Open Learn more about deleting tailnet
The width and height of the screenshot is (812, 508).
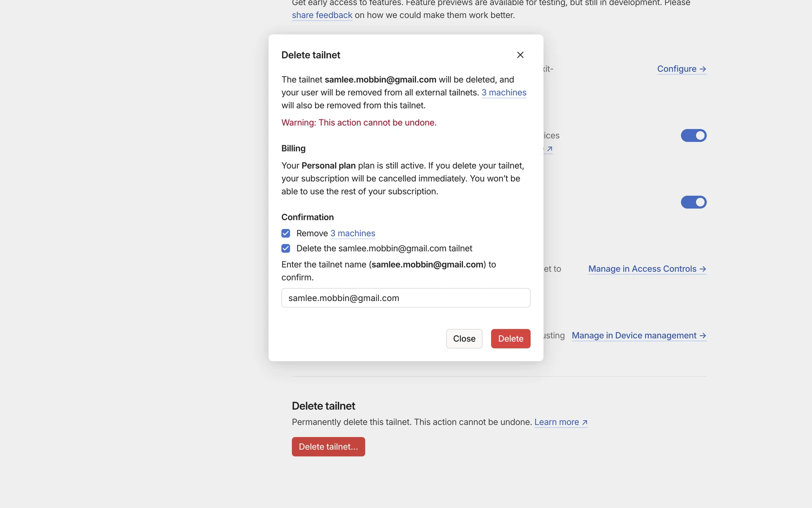[x=556, y=422]
